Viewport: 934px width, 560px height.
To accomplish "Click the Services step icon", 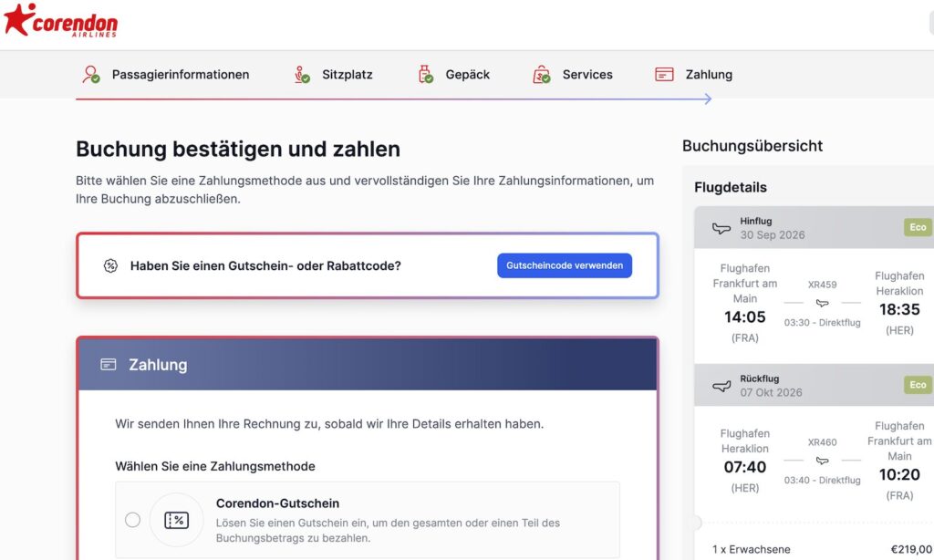I will pyautogui.click(x=540, y=75).
